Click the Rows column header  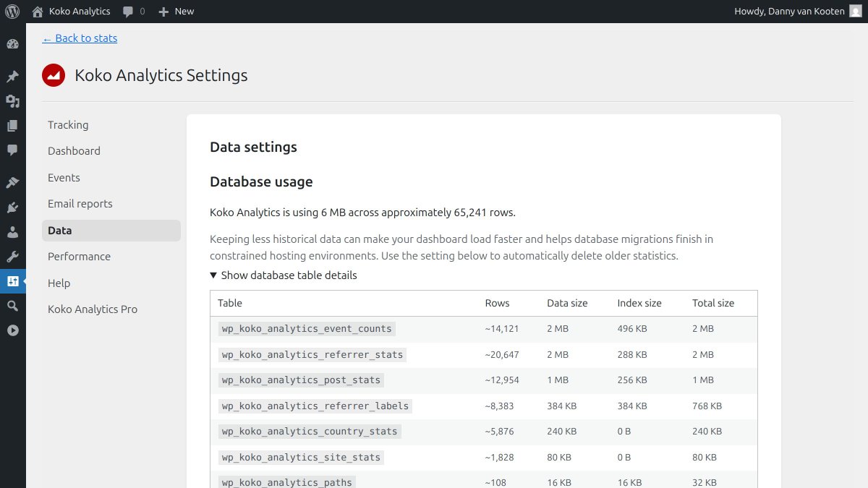(497, 304)
